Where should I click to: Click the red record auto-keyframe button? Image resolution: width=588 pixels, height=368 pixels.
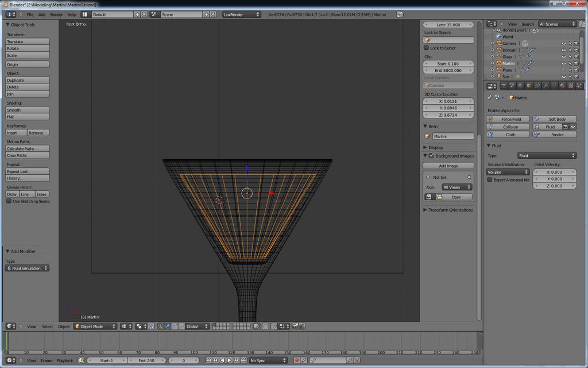297,361
